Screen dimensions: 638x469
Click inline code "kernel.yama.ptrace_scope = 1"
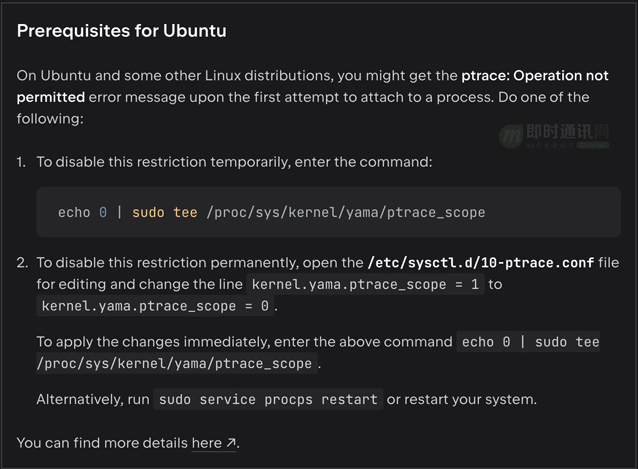pos(365,284)
